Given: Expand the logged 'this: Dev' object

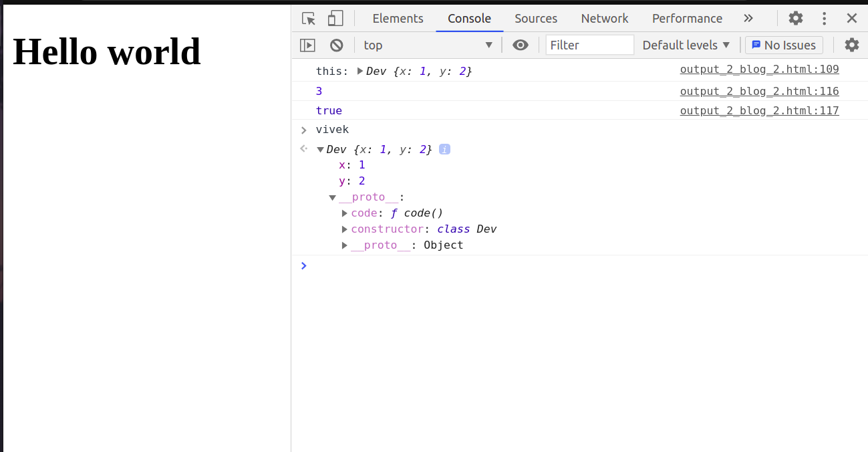Looking at the screenshot, I should (360, 71).
